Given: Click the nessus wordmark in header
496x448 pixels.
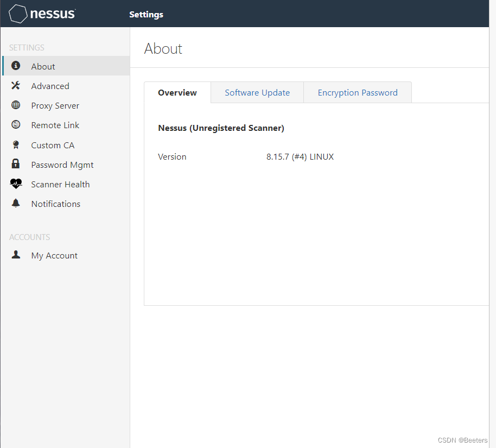Looking at the screenshot, I should click(53, 14).
